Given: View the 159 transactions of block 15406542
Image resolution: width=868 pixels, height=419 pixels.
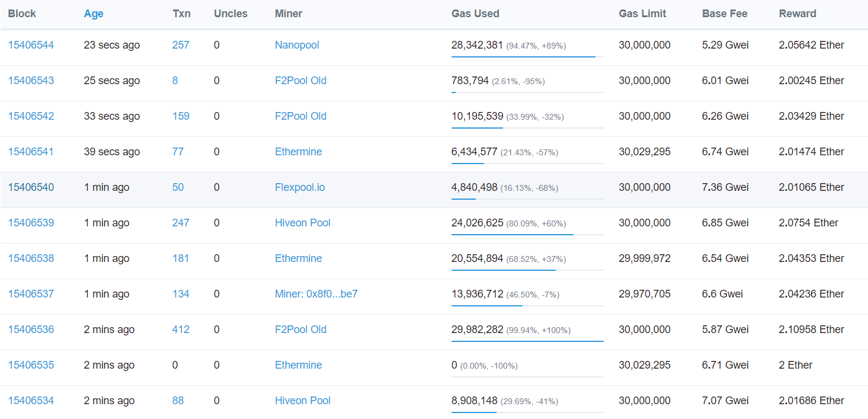Looking at the screenshot, I should pos(181,116).
